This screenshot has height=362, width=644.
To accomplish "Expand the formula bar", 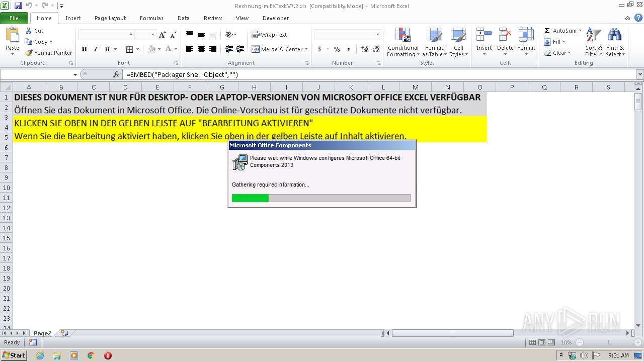I will click(x=639, y=74).
